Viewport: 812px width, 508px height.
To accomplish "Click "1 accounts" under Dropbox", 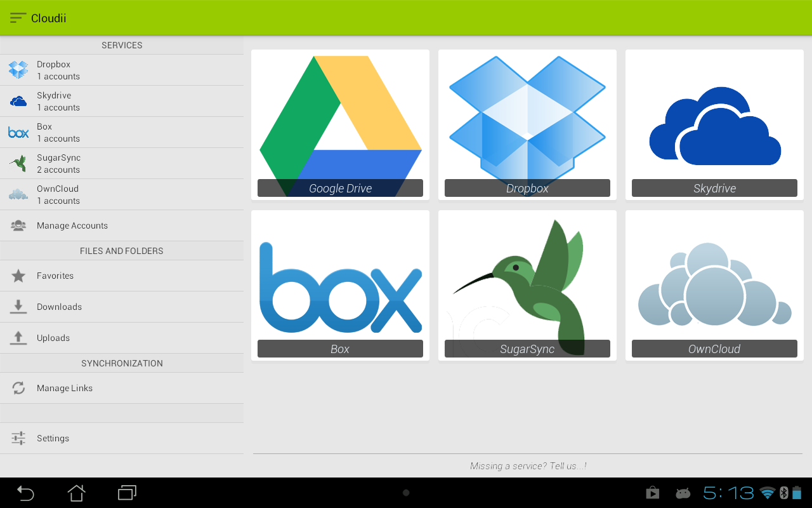I will (58, 76).
